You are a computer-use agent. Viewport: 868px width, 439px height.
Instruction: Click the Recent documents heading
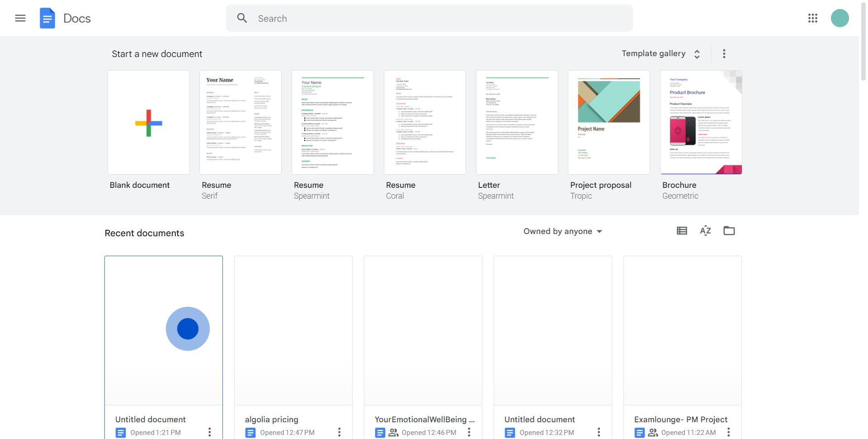(145, 233)
